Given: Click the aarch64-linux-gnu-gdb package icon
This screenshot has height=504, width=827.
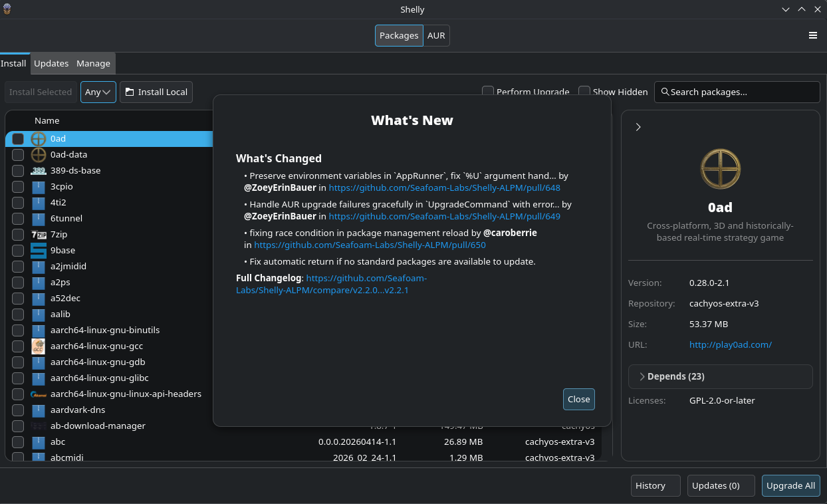Looking at the screenshot, I should [x=39, y=362].
